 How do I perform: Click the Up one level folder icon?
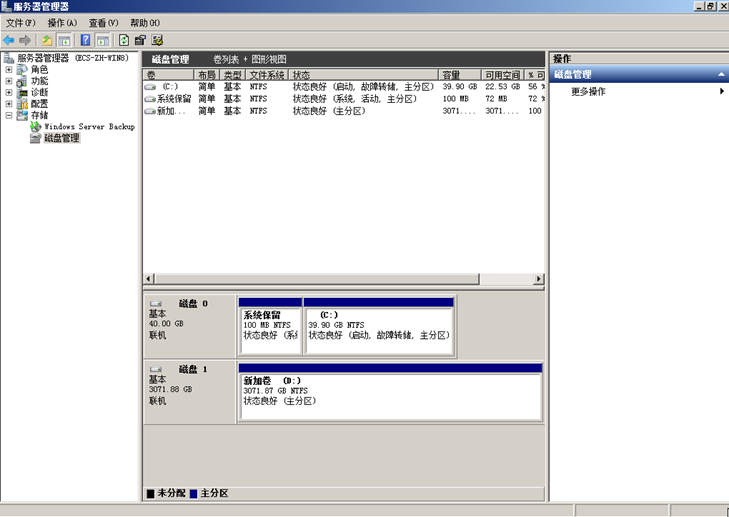coord(47,40)
